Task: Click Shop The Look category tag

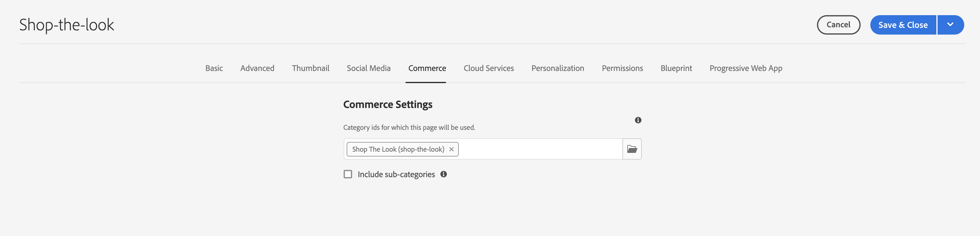Action: (x=398, y=149)
